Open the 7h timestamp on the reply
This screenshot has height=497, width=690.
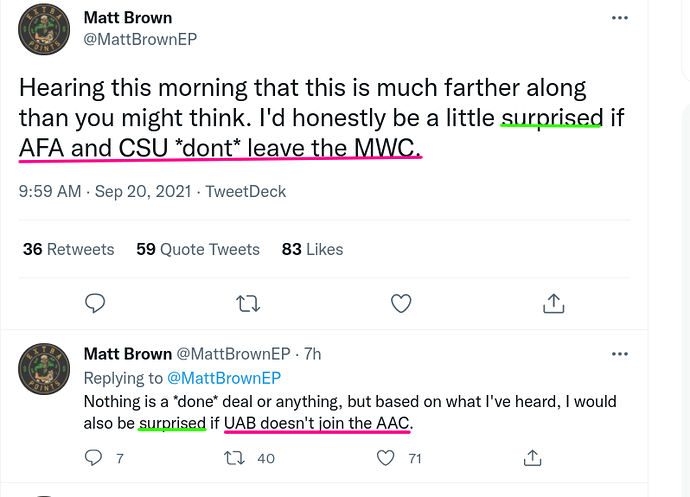point(312,354)
